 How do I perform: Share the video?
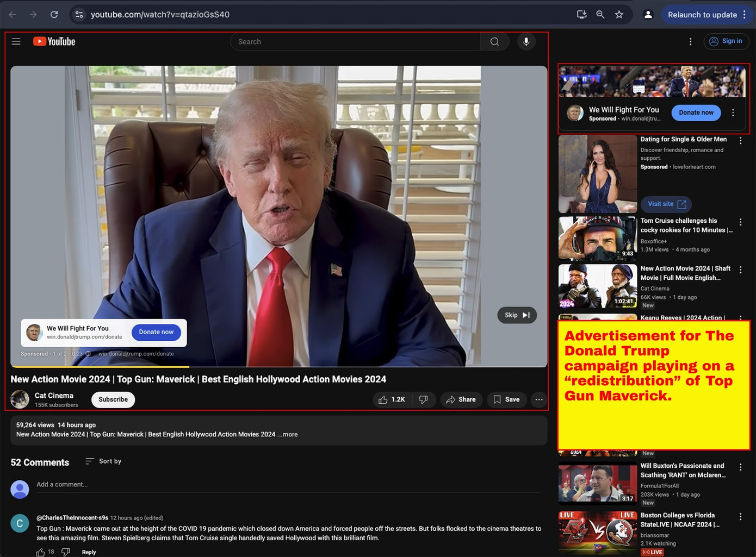pyautogui.click(x=461, y=399)
